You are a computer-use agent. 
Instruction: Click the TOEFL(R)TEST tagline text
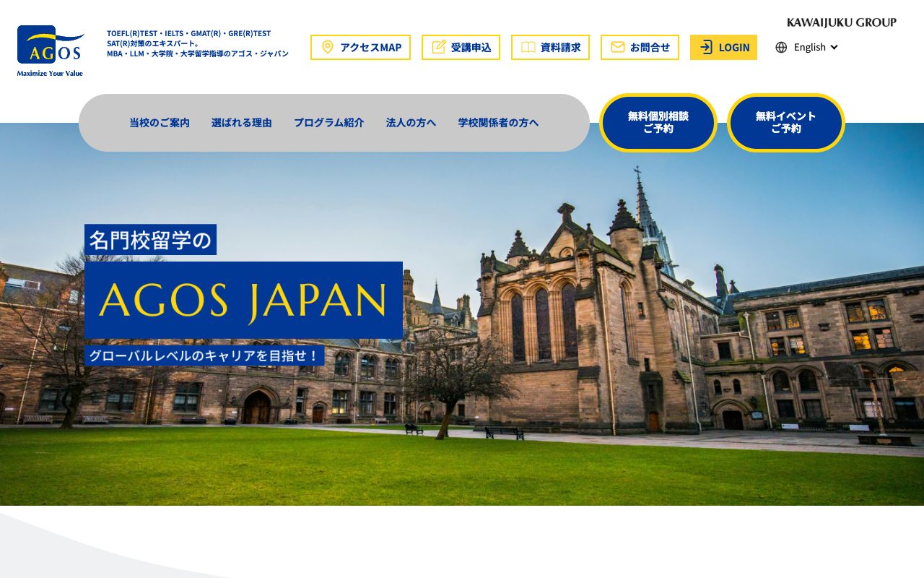(x=198, y=43)
